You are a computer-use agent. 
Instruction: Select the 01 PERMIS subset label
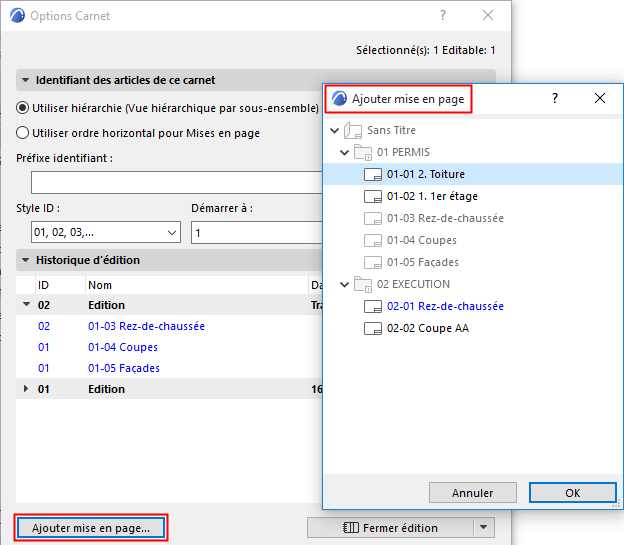tap(403, 152)
